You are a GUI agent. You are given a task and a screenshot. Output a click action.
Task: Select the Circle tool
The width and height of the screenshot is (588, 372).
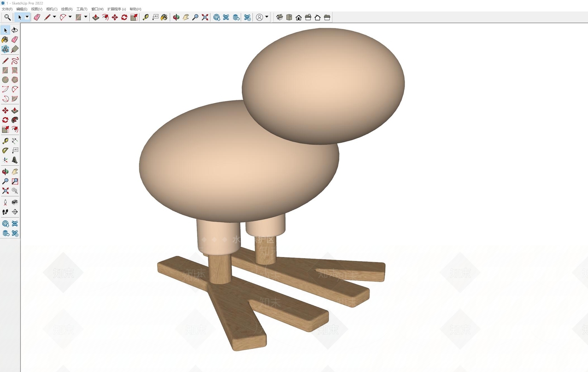pos(5,80)
